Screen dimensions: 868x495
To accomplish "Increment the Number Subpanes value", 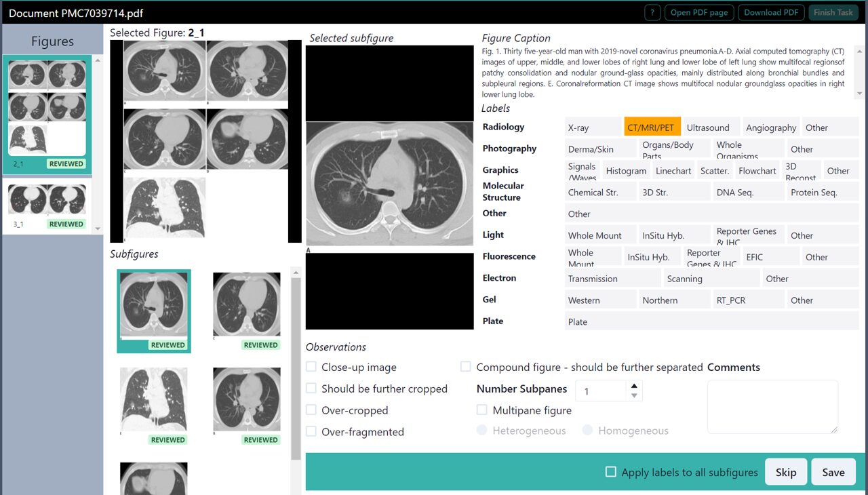I will (634, 384).
